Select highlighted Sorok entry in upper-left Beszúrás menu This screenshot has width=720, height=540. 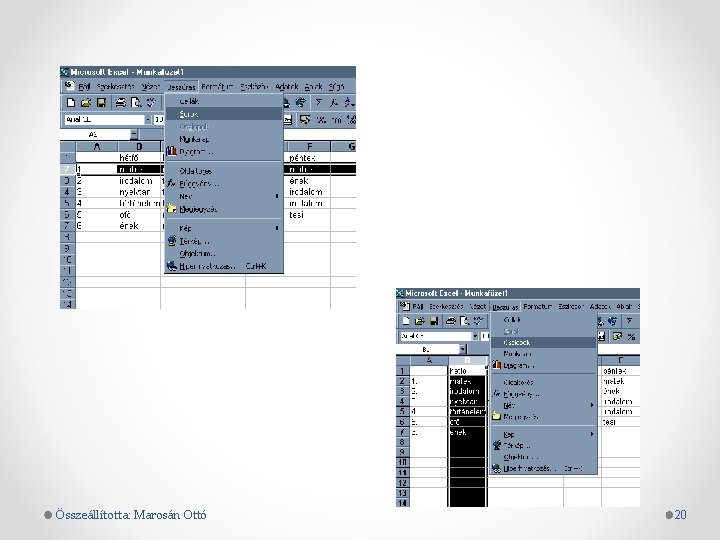coord(224,114)
